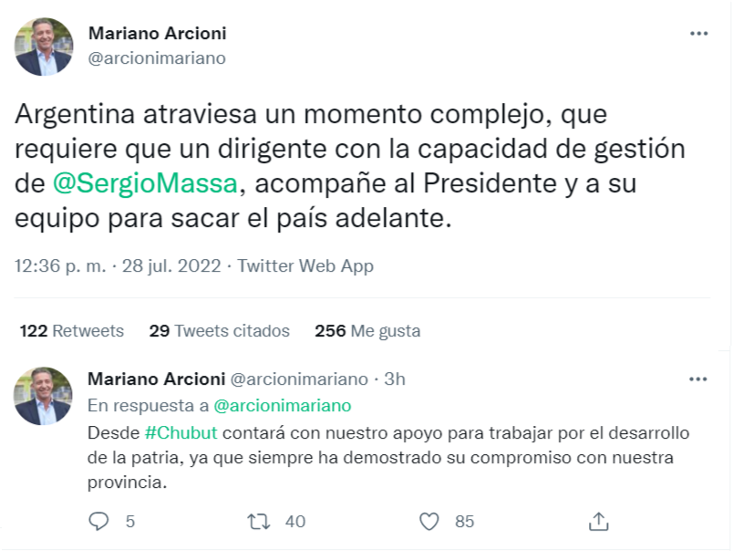Click the Twitter Web App source link
Viewport: 733px width, 560px height.
point(305,266)
